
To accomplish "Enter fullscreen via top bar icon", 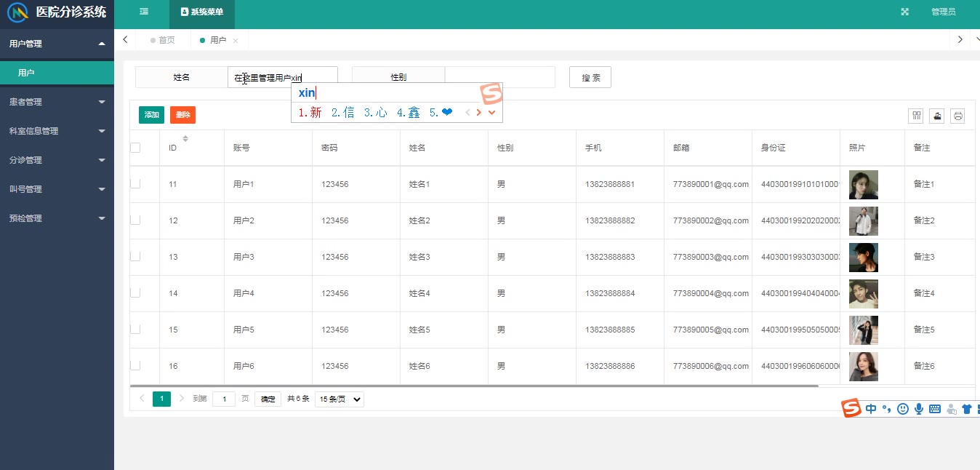I will point(905,12).
